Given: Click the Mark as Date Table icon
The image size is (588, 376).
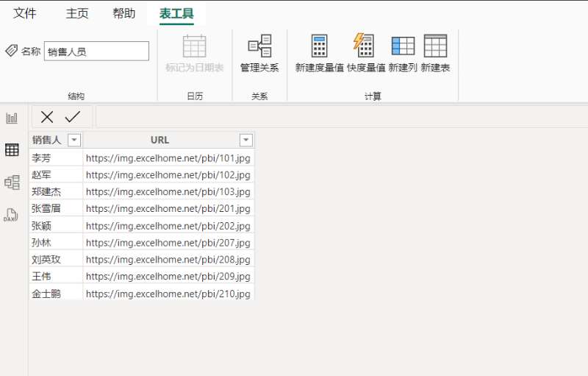Looking at the screenshot, I should click(194, 46).
